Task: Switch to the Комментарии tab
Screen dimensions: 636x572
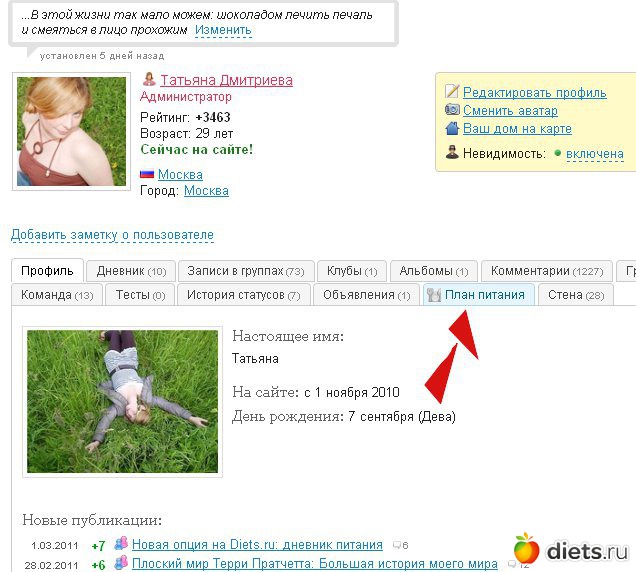Action: [547, 271]
